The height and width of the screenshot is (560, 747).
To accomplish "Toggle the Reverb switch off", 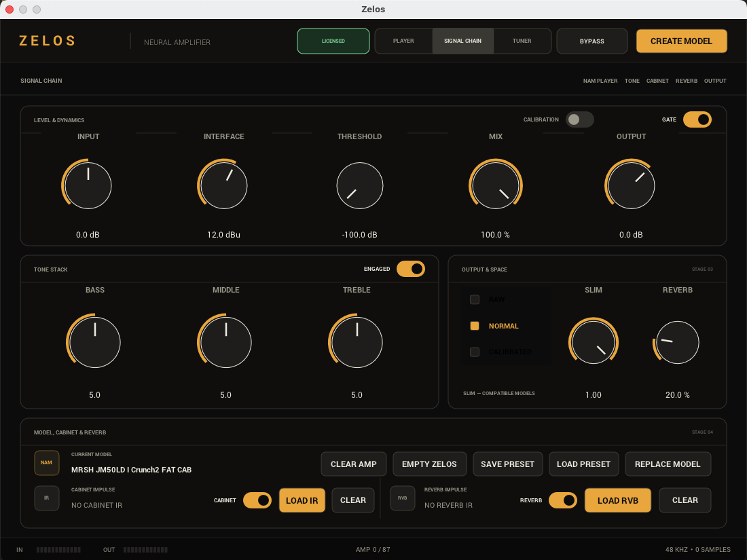I will click(x=563, y=500).
